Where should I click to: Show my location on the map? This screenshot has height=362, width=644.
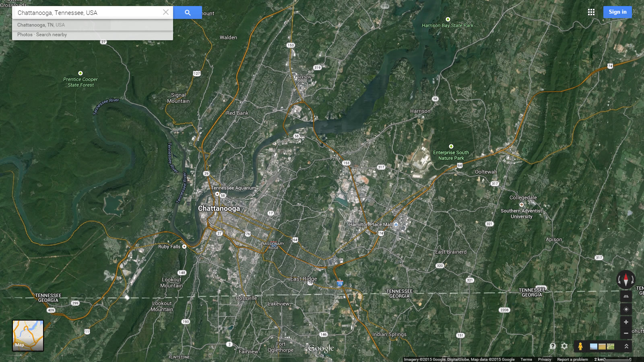(x=626, y=309)
